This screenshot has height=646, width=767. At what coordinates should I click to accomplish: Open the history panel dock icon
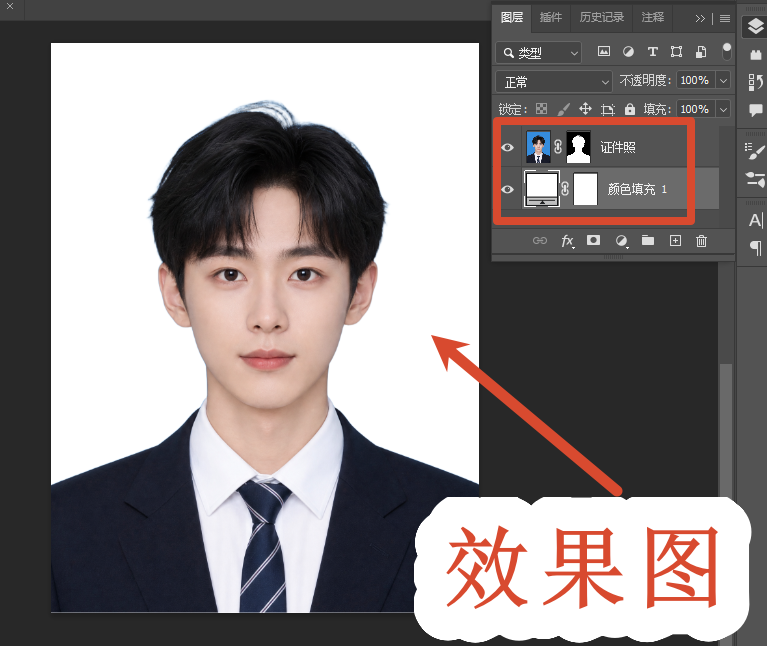755,82
